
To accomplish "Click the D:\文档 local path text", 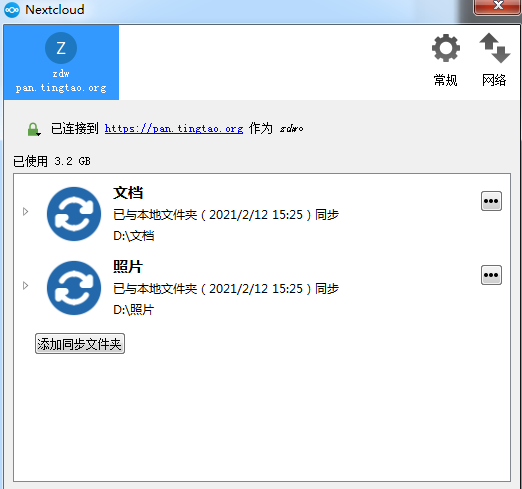I will 134,236.
